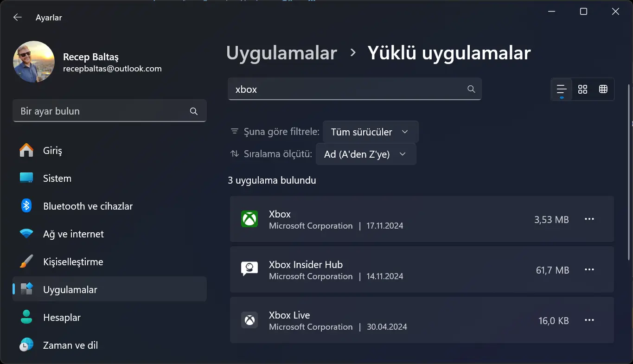Click the Xbox Insider Hub app icon
633x364 pixels.
tap(249, 269)
